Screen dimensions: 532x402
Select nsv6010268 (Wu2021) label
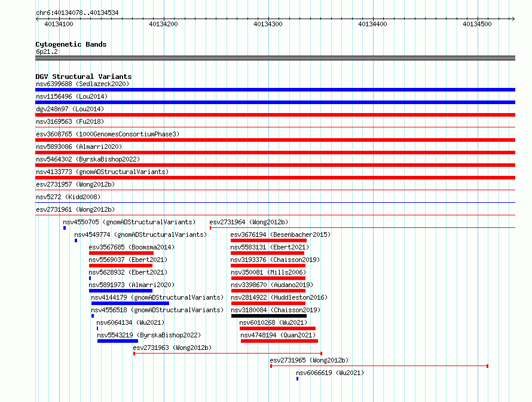pos(273,322)
